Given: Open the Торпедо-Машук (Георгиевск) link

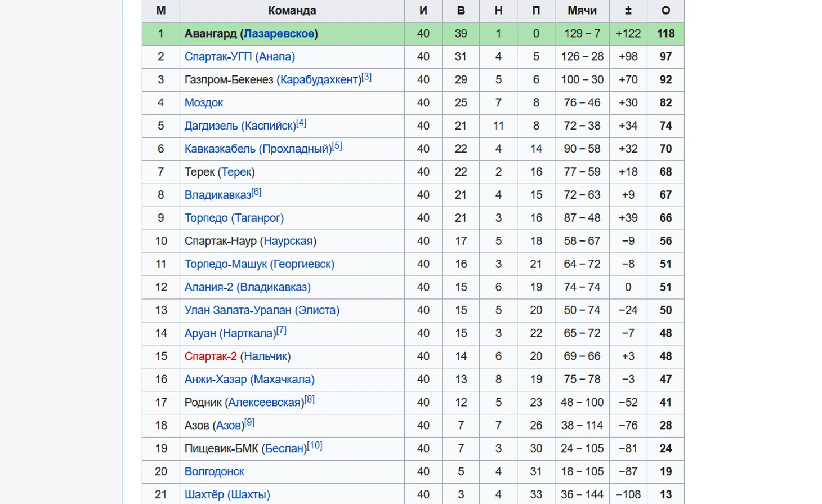Looking at the screenshot, I should coord(259,265).
